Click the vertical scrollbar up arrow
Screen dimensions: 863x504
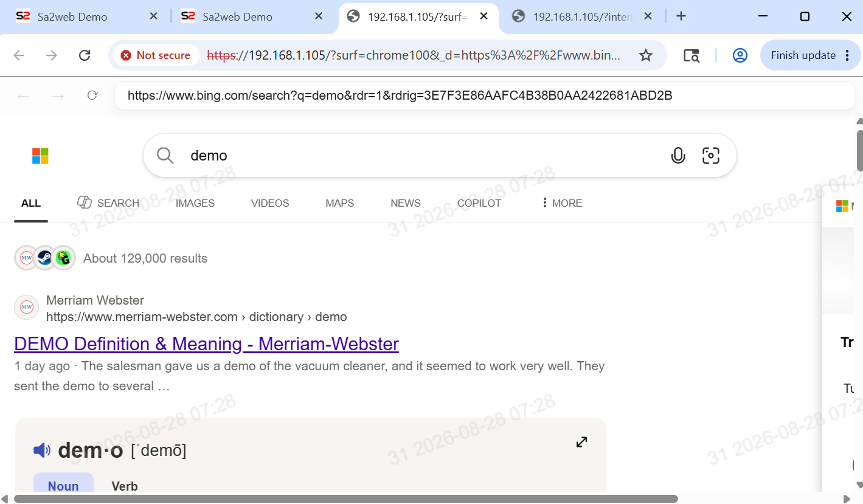click(859, 120)
